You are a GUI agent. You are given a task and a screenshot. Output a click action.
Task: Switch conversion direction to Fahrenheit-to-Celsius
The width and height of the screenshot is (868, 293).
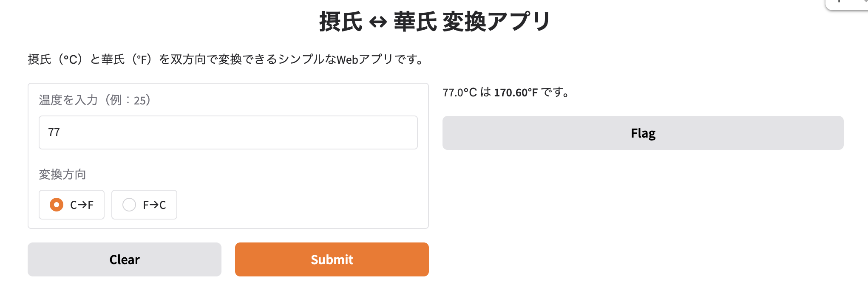click(129, 205)
